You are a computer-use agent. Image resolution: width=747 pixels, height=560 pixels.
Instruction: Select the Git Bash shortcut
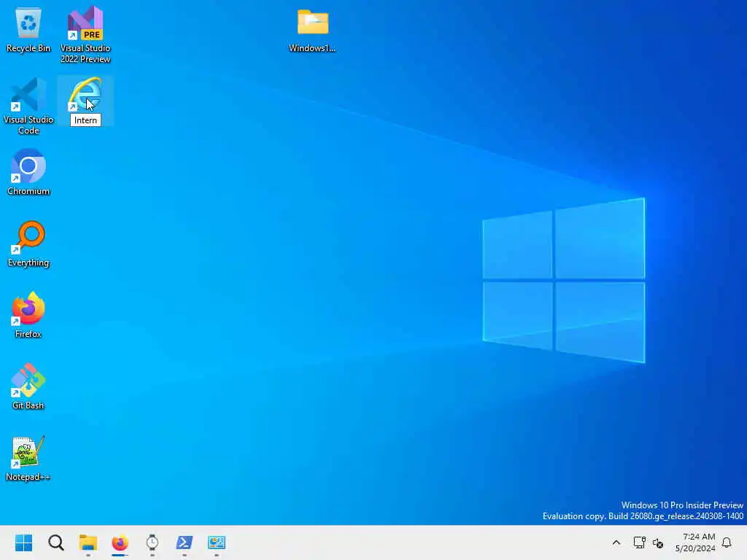[x=28, y=386]
